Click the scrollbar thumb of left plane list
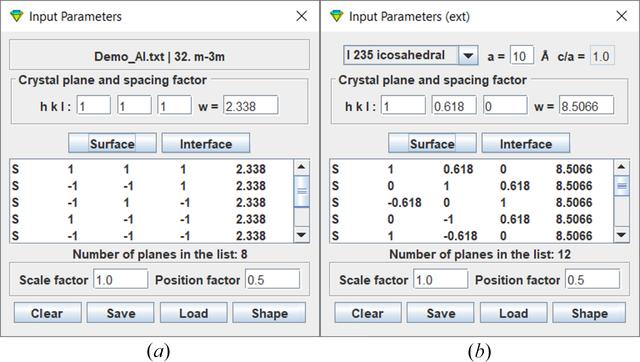The width and height of the screenshot is (640, 362). click(301, 191)
